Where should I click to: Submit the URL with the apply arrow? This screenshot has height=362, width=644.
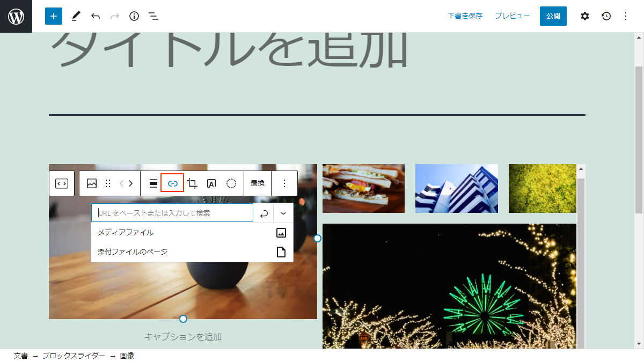click(264, 213)
